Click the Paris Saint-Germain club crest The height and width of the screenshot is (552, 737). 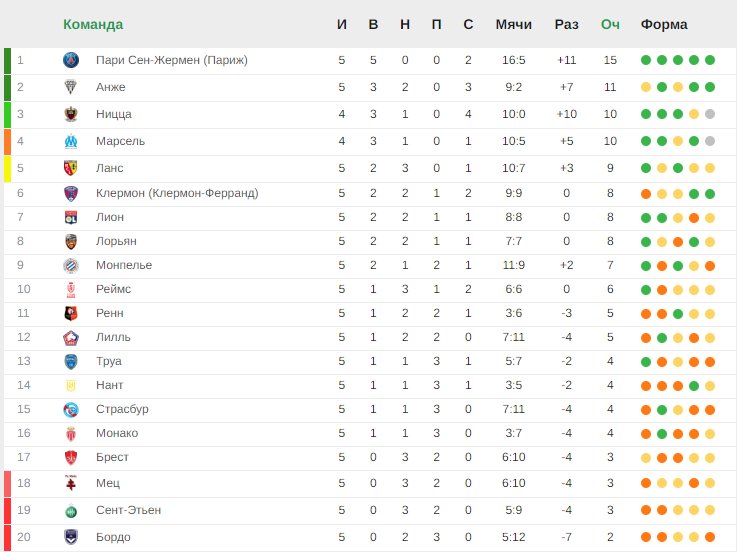[71, 60]
